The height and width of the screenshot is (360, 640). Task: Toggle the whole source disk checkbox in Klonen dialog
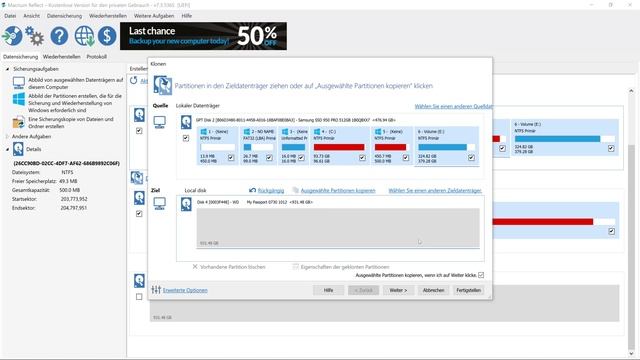click(186, 138)
